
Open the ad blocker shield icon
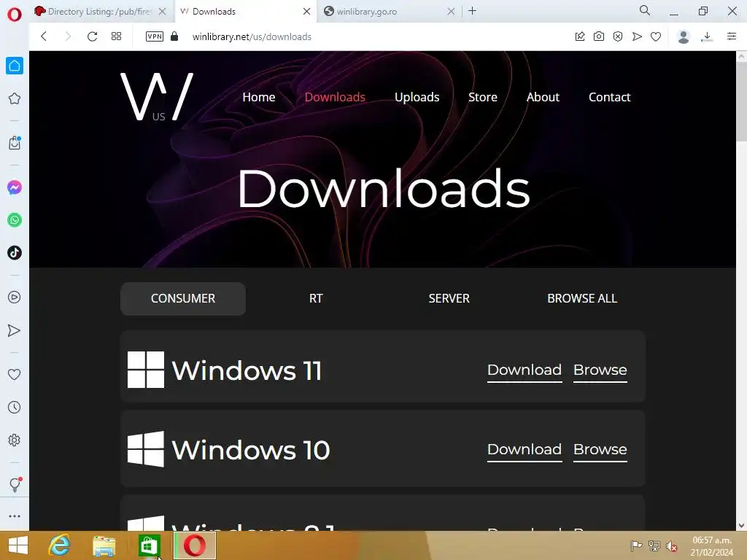[x=618, y=36]
